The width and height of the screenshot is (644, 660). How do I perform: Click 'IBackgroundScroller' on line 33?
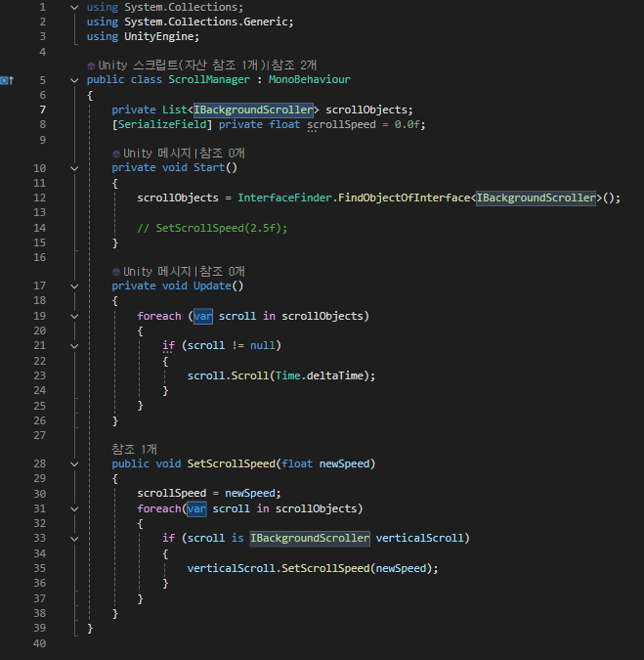tap(310, 539)
